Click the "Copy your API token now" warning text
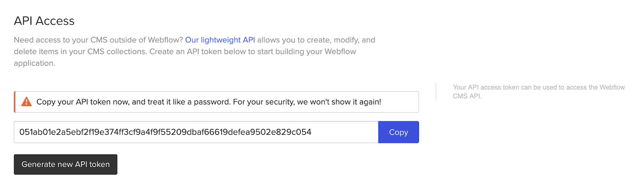This screenshot has width=644, height=194. [208, 102]
